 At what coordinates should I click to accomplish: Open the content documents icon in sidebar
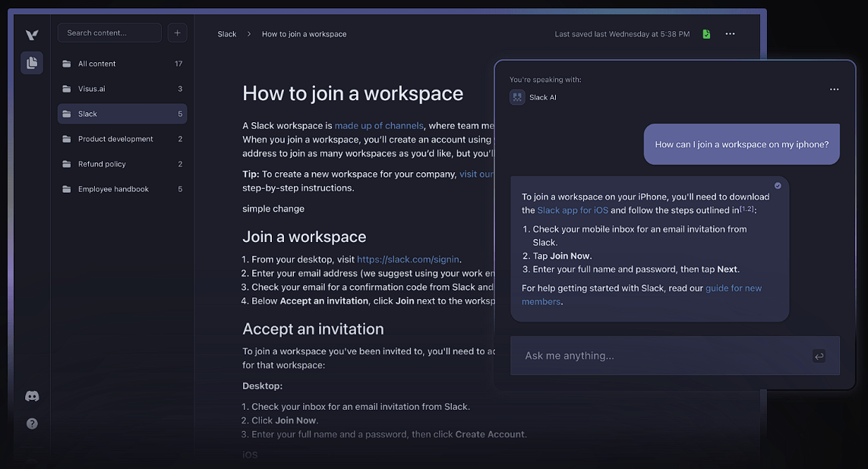(x=32, y=62)
